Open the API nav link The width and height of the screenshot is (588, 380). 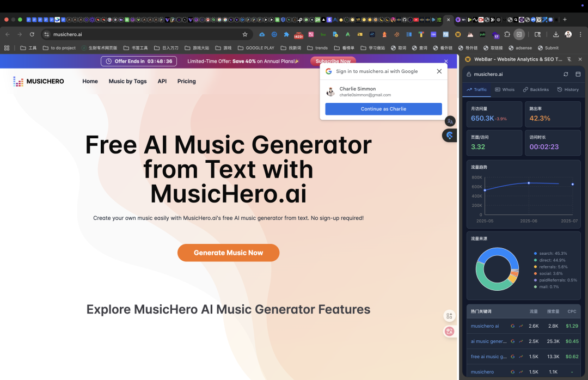[162, 81]
